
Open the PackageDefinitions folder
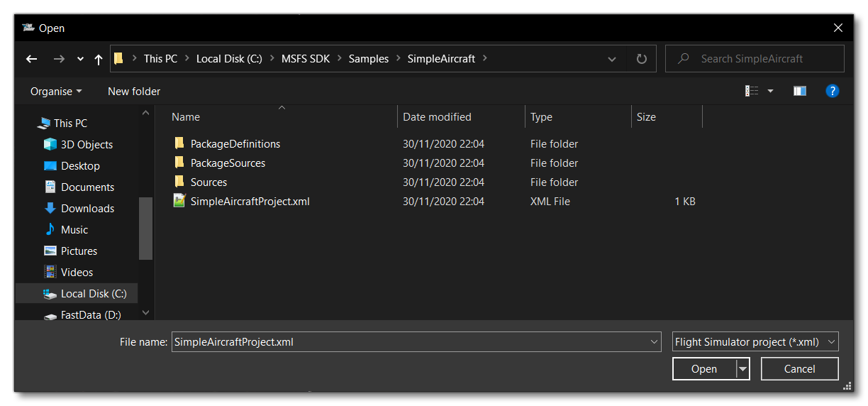click(235, 144)
